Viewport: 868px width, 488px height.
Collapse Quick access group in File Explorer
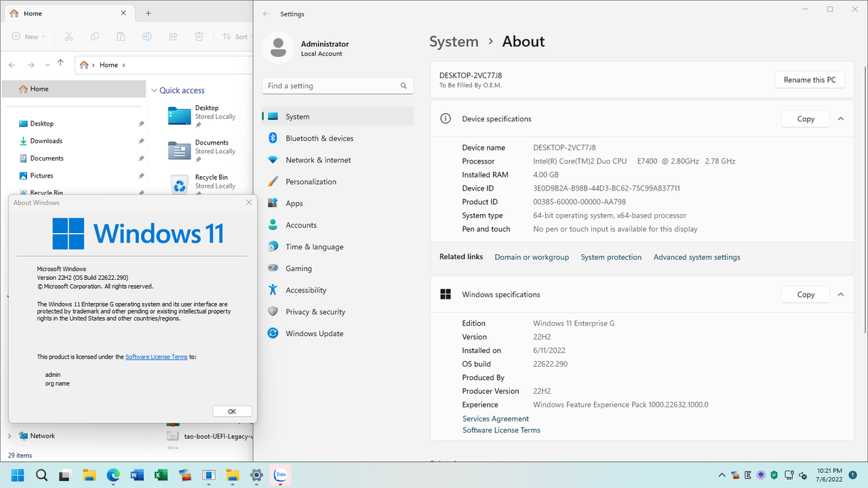click(x=155, y=90)
